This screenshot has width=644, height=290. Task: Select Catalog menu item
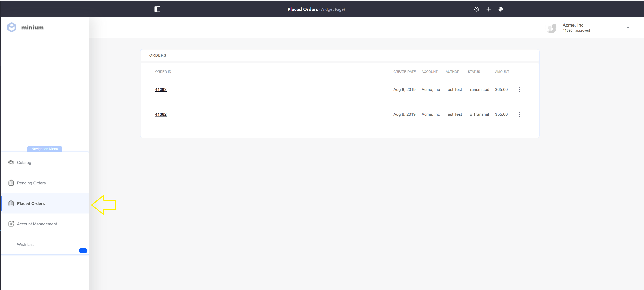coord(24,162)
